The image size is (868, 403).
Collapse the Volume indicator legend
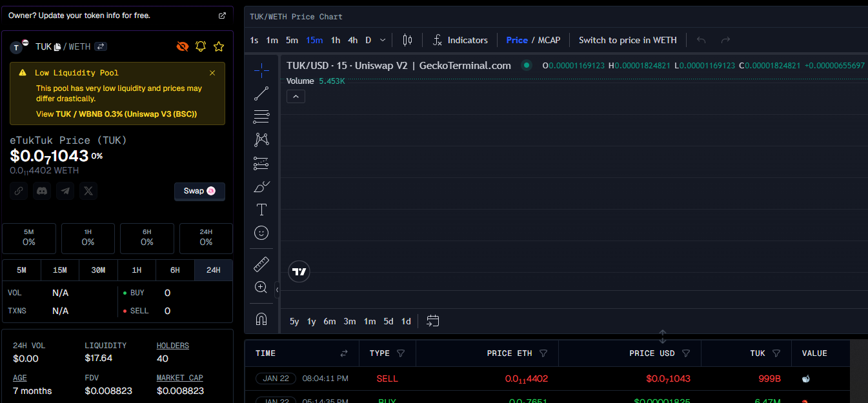click(x=296, y=97)
